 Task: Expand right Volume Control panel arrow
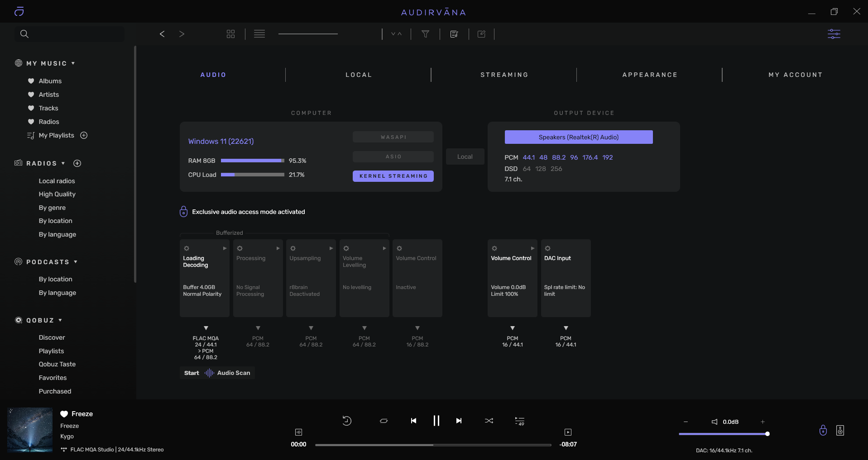pyautogui.click(x=532, y=248)
